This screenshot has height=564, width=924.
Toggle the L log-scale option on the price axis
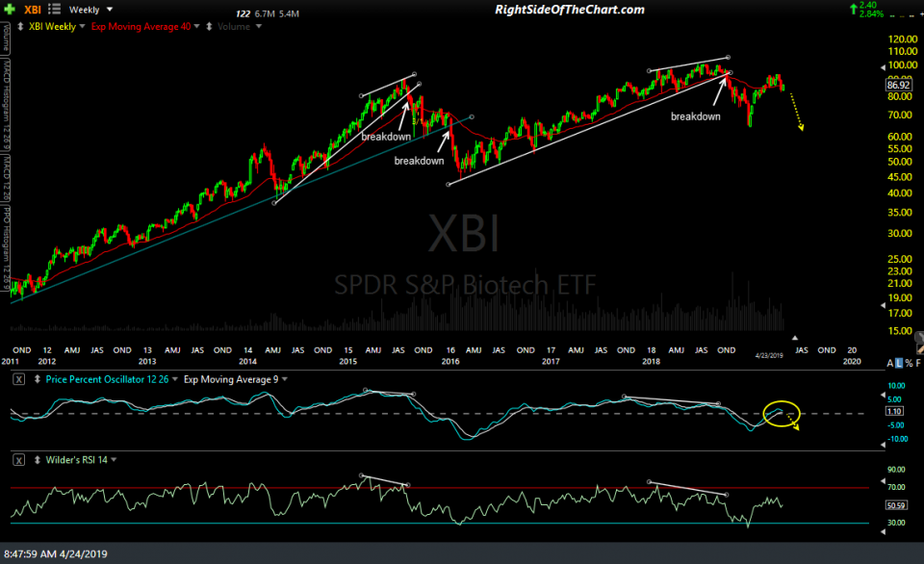899,363
